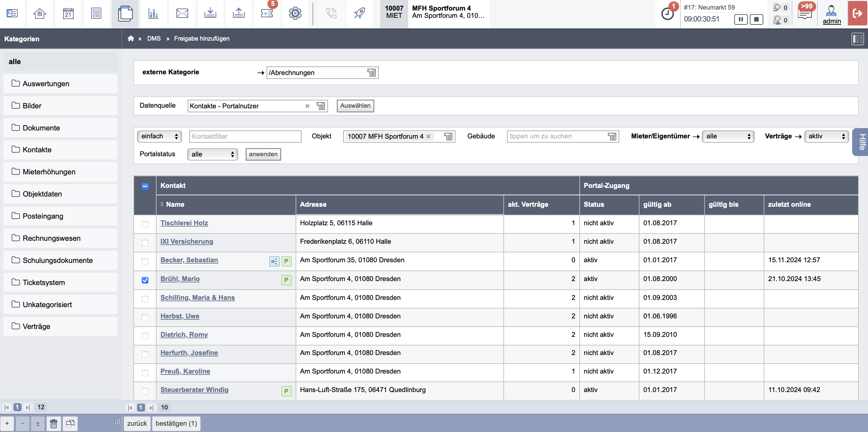Click the Auswählen button
This screenshot has width=868, height=432.
pos(355,106)
